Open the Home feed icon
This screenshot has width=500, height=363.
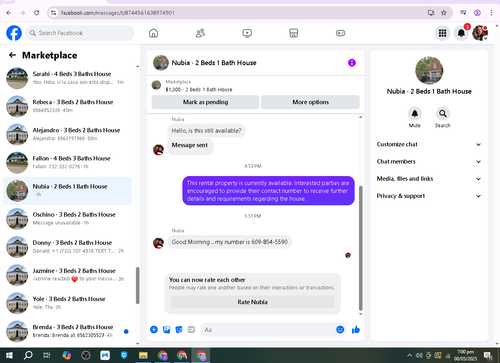[153, 33]
